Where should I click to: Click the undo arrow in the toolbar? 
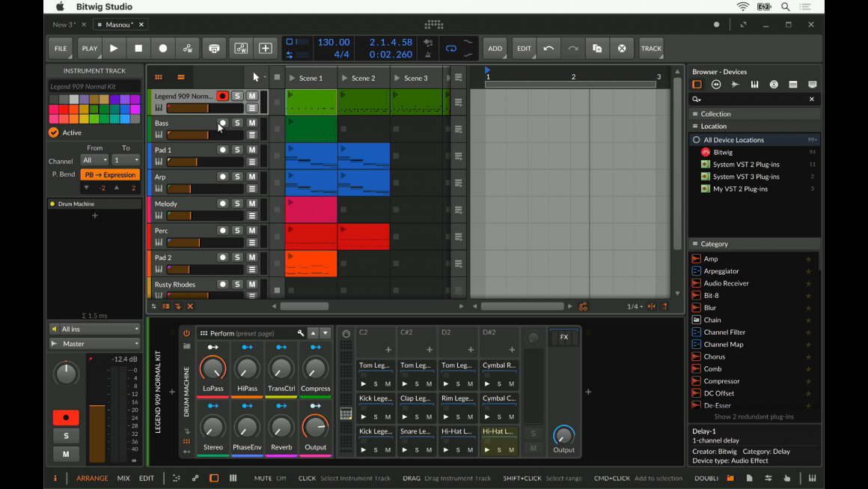click(548, 49)
